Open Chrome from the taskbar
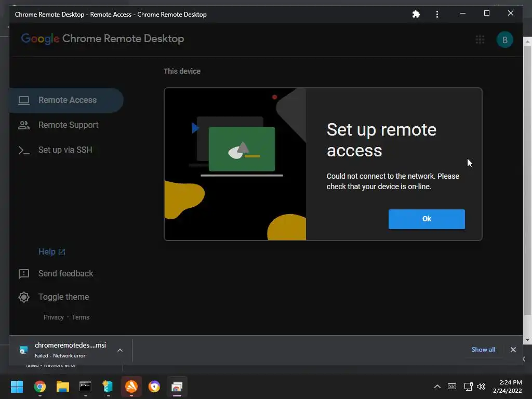This screenshot has width=532, height=399. coord(39,387)
